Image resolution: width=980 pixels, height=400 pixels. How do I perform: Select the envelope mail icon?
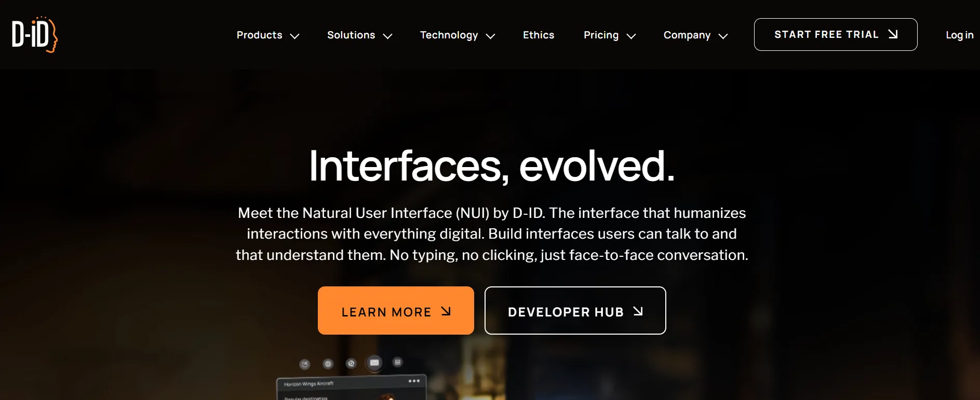(x=374, y=363)
